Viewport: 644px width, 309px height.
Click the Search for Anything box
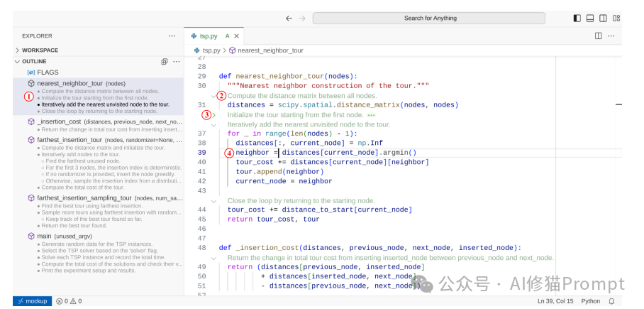click(x=431, y=18)
